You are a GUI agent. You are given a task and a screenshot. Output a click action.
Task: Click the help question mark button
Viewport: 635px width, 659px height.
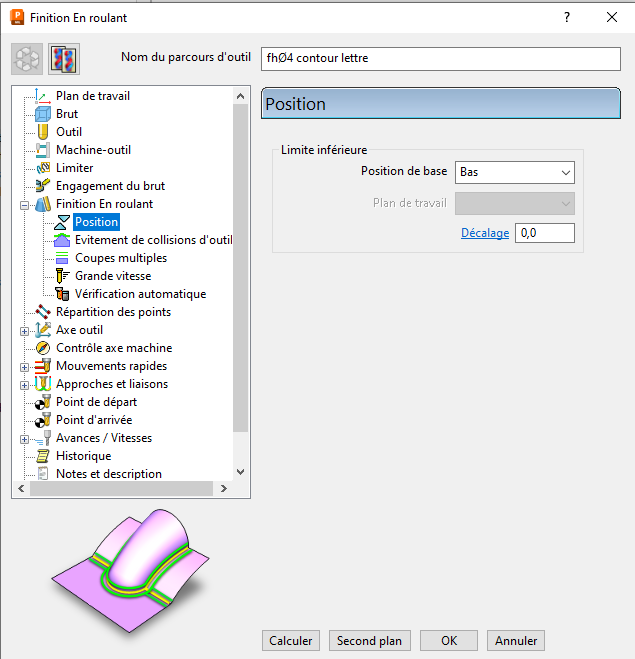pos(567,17)
